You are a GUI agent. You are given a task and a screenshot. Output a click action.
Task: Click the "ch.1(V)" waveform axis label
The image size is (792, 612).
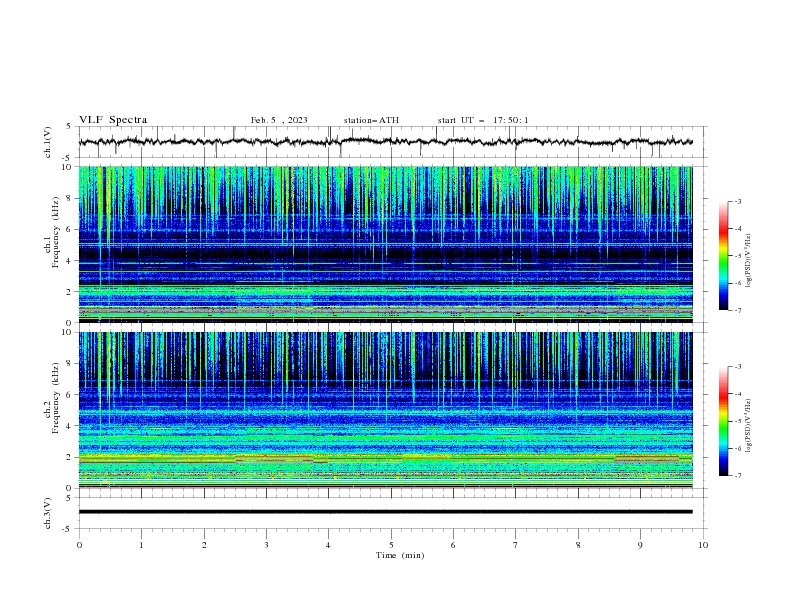point(48,142)
